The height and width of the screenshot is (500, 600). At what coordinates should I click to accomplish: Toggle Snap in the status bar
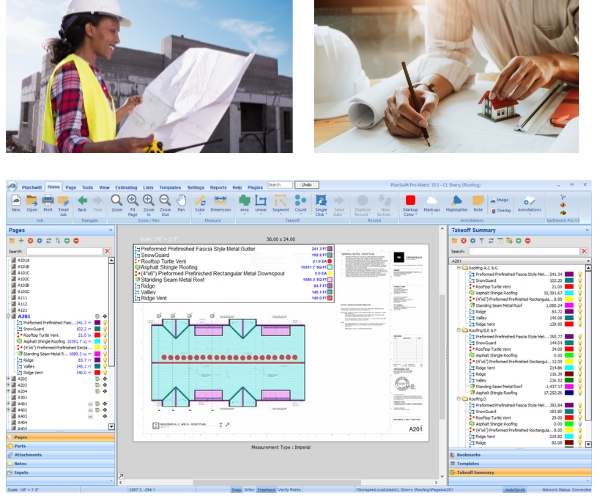tap(238, 491)
